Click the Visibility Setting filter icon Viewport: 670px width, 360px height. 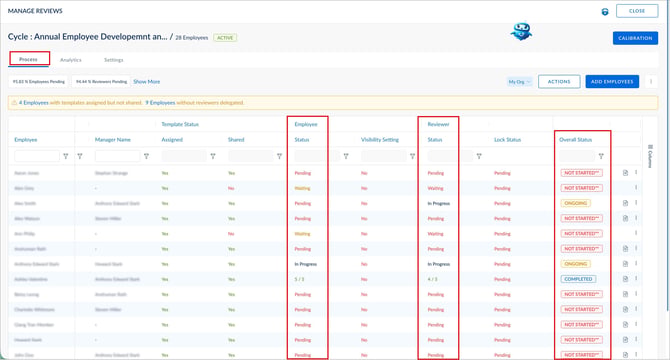[x=412, y=156]
